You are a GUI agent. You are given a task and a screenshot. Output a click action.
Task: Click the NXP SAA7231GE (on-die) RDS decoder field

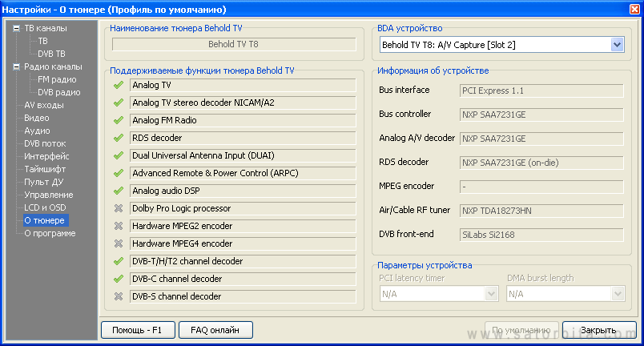point(541,163)
